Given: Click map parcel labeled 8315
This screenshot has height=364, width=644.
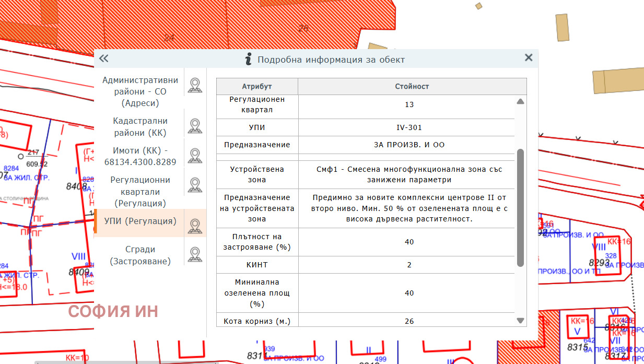Looking at the screenshot, I should coord(577,347).
